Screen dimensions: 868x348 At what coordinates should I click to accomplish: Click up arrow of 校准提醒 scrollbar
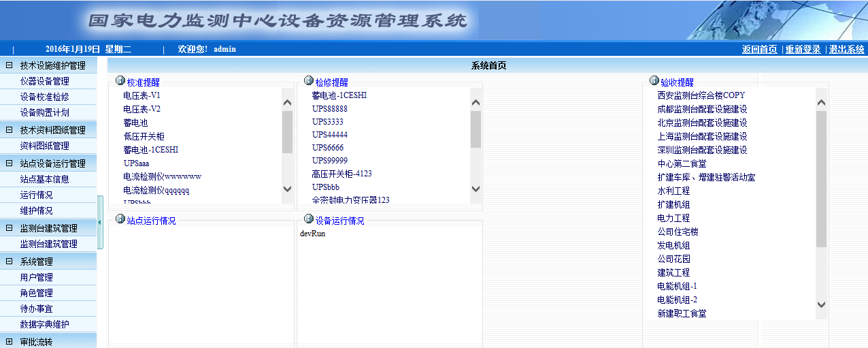coord(287,102)
